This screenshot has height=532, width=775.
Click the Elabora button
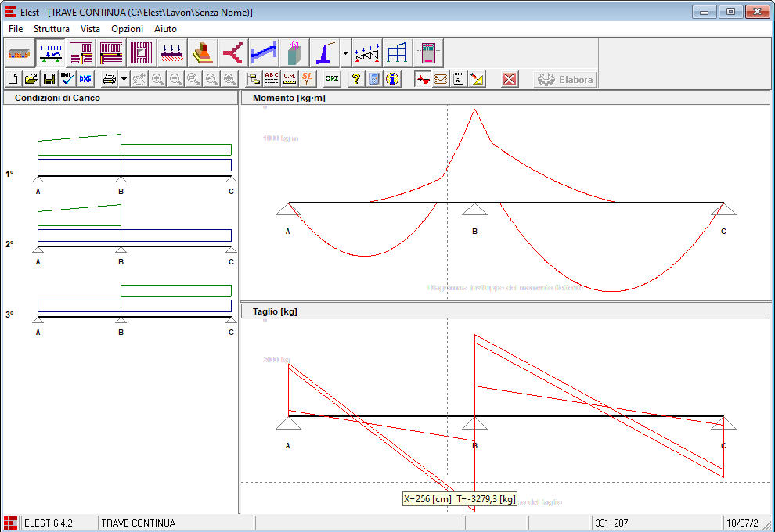[564, 79]
